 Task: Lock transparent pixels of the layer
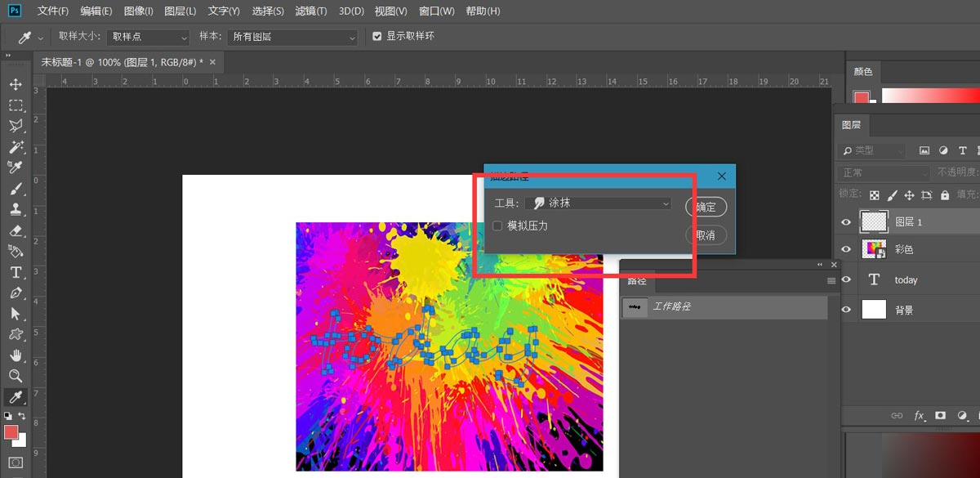tap(875, 195)
